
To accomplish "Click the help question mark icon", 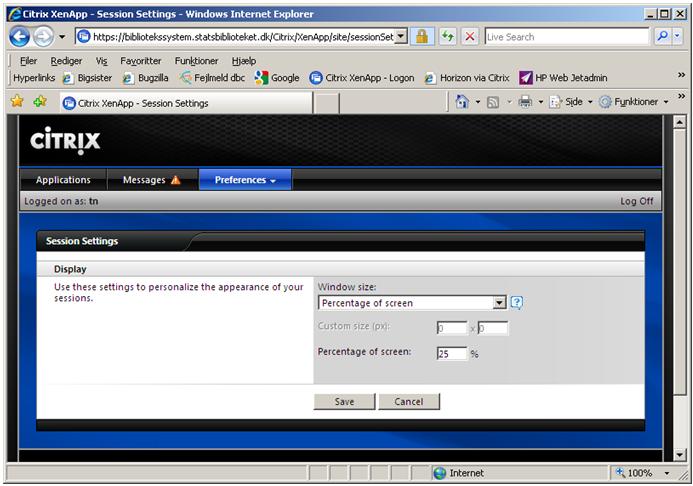I will click(517, 303).
